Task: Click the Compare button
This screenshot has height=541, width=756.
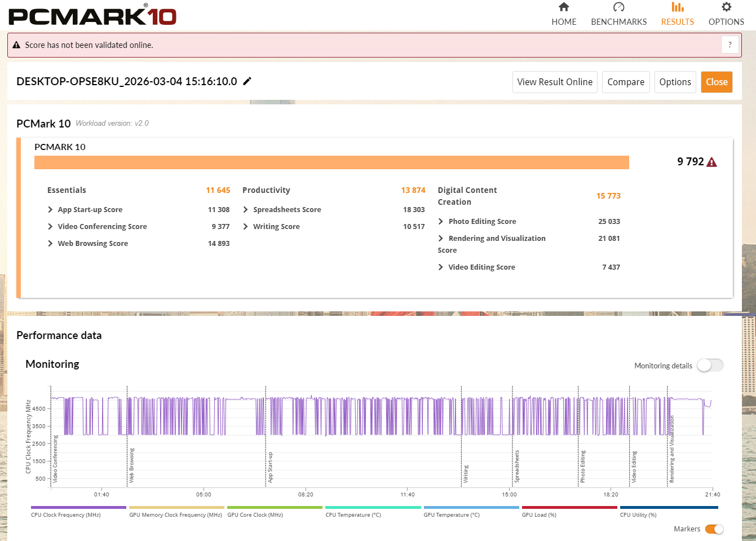Action: tap(626, 82)
